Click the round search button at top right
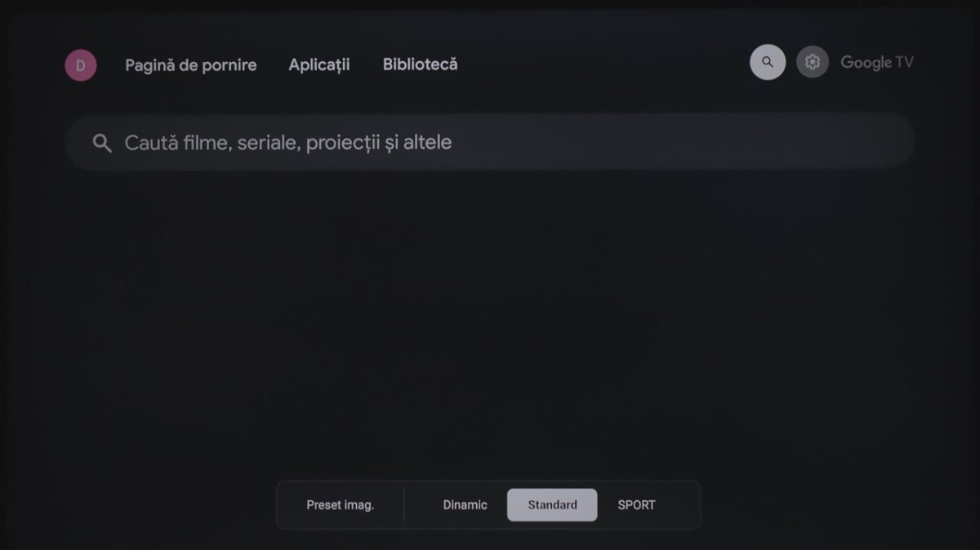Viewport: 980px width, 550px height. [768, 62]
